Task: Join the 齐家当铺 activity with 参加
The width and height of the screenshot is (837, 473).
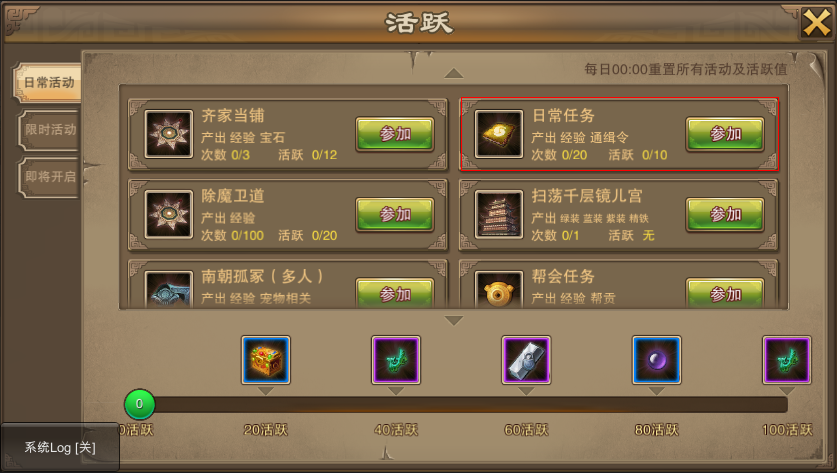Action: [x=394, y=134]
